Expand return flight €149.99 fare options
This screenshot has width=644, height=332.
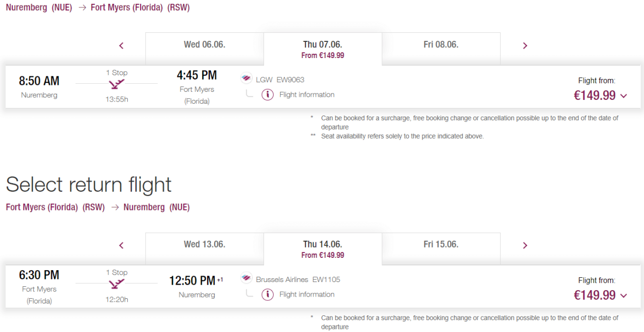coord(623,296)
